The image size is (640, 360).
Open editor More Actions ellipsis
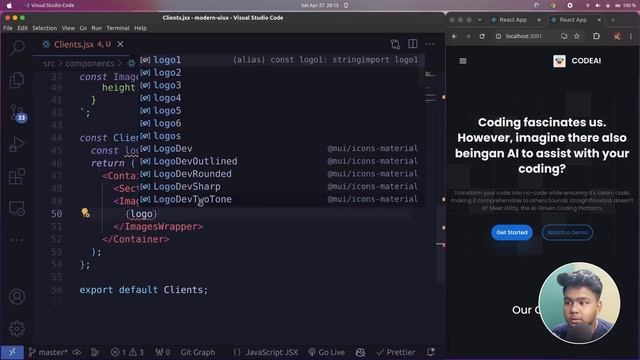click(x=430, y=44)
